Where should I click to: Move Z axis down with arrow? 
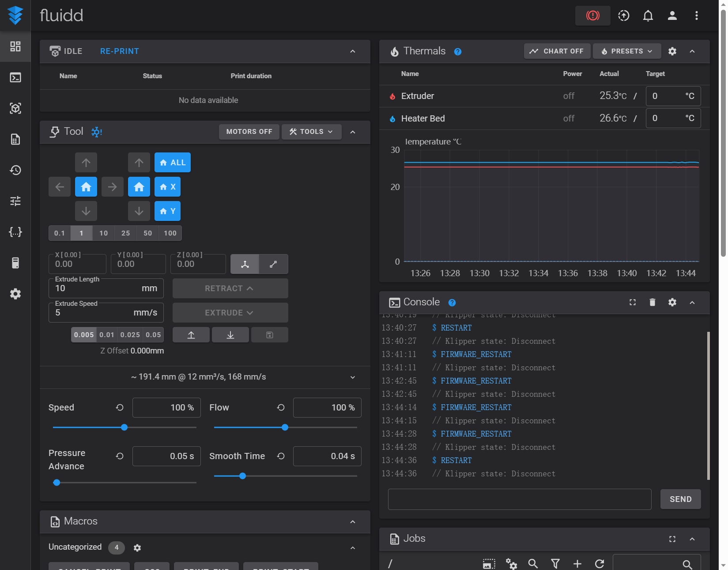[139, 211]
